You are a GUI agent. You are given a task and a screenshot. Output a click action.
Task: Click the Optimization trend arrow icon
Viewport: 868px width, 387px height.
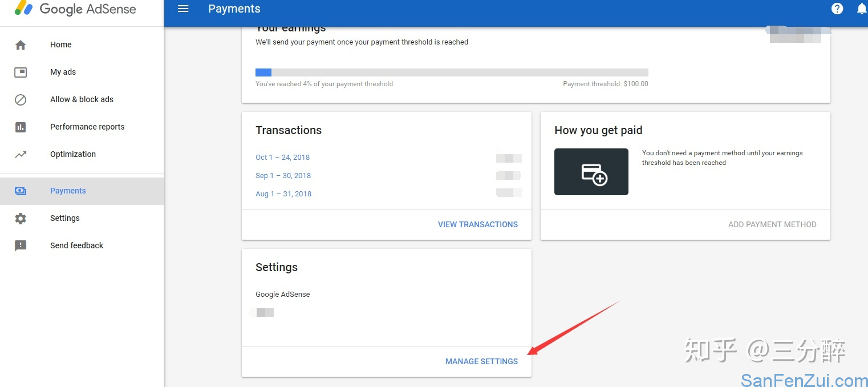pos(21,154)
